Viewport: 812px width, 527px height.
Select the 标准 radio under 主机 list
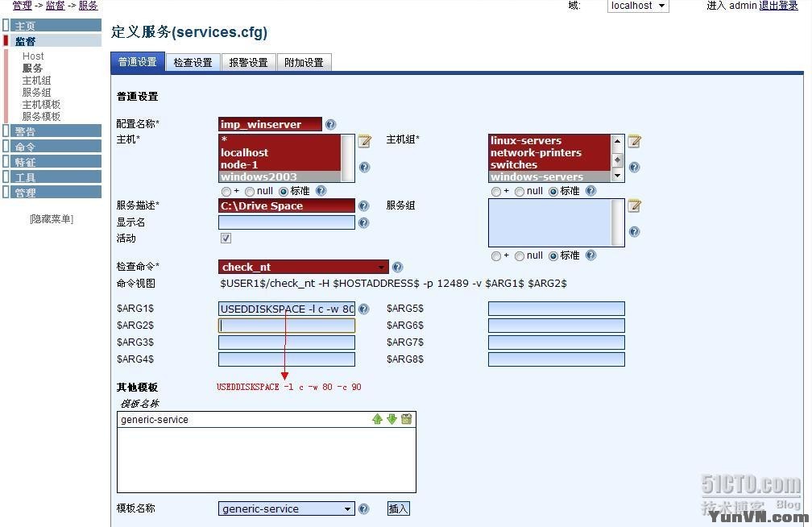pyautogui.click(x=284, y=192)
